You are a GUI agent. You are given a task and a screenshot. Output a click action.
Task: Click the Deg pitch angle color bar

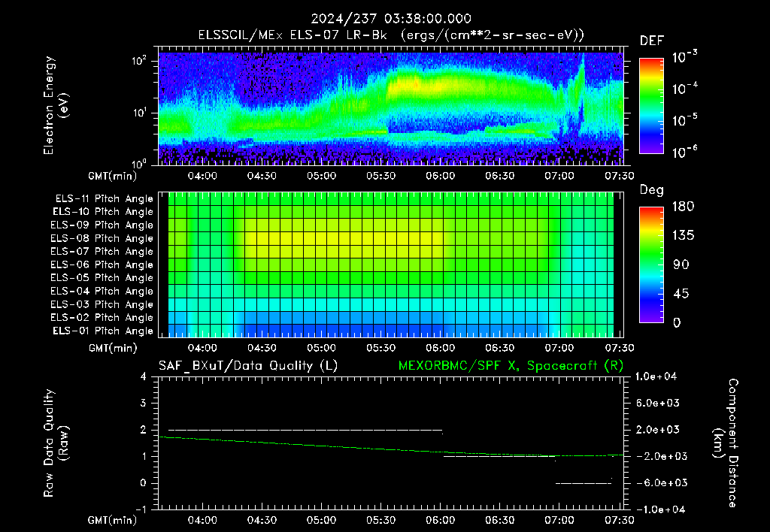pyautogui.click(x=651, y=264)
